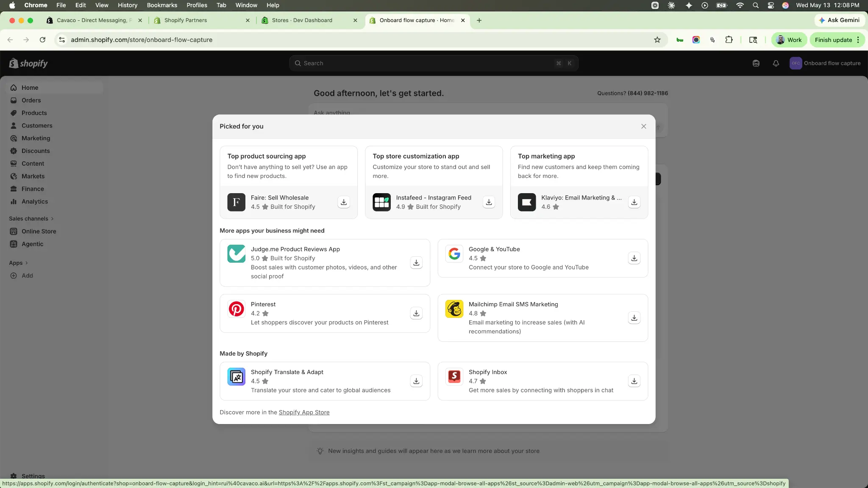Switch to the Shopify Partners tab
The width and height of the screenshot is (868, 488).
202,20
